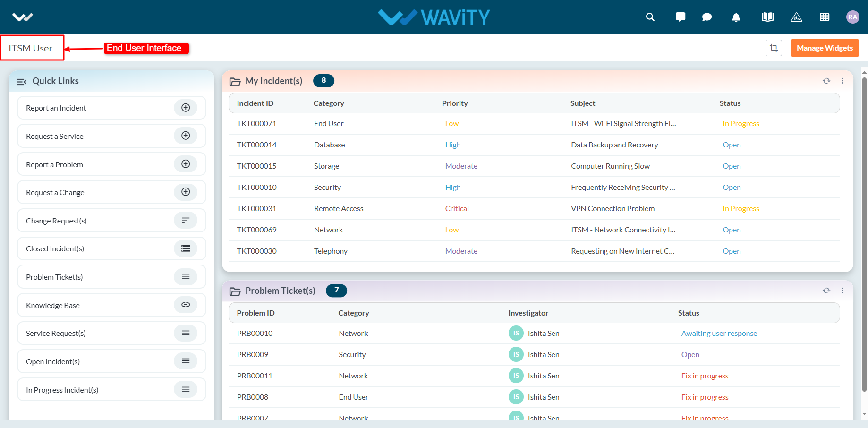
Task: Click Ishita Sen avatar in PRB0009 row
Action: click(x=516, y=354)
